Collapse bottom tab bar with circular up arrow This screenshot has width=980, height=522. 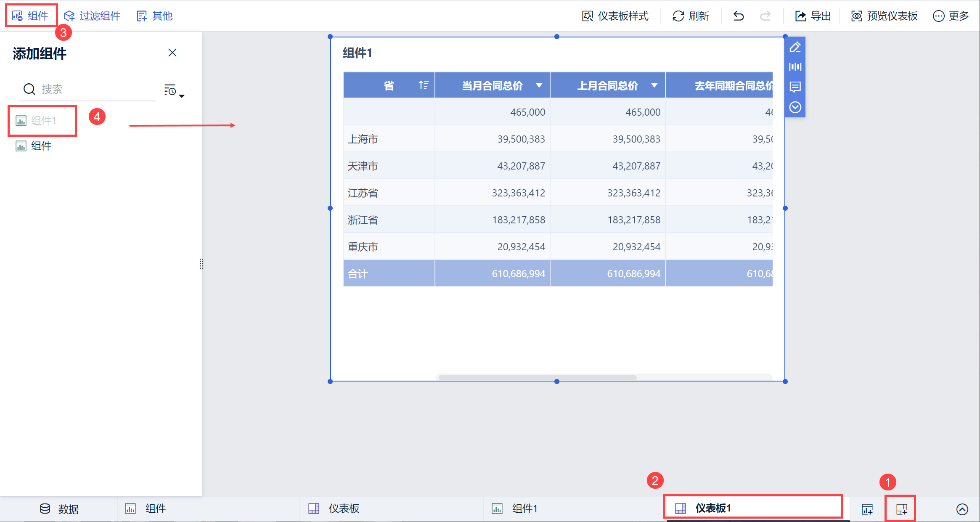[x=962, y=509]
